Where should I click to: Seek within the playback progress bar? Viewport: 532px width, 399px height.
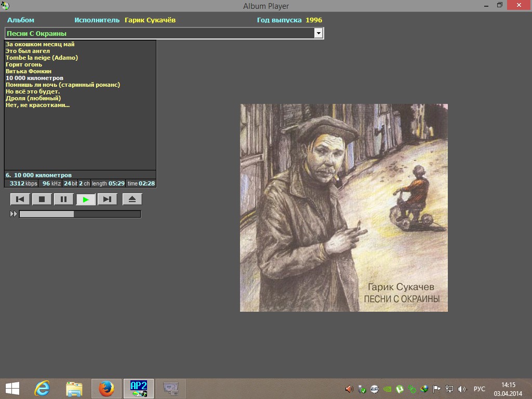pyautogui.click(x=79, y=214)
